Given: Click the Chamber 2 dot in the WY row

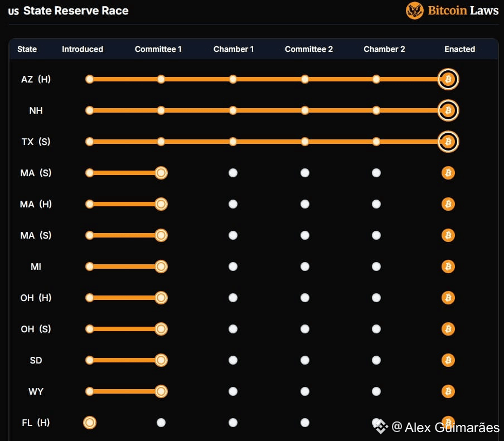Looking at the screenshot, I should 376,391.
